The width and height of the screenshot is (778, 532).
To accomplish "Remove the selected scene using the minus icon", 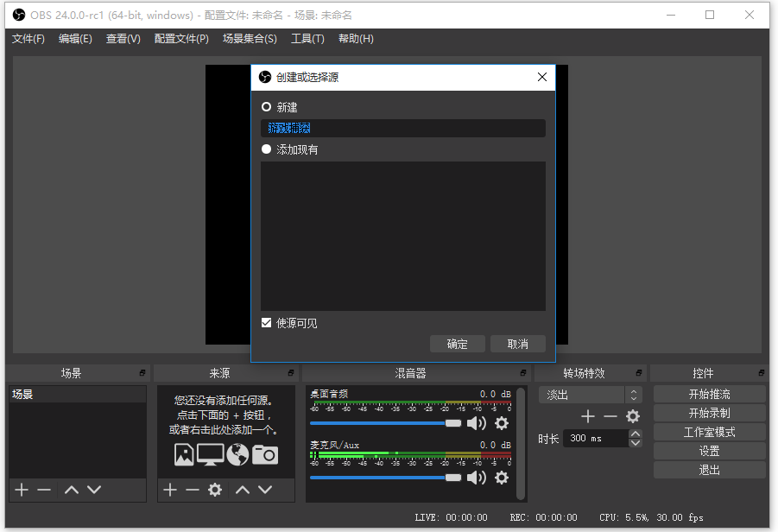I will pyautogui.click(x=44, y=489).
